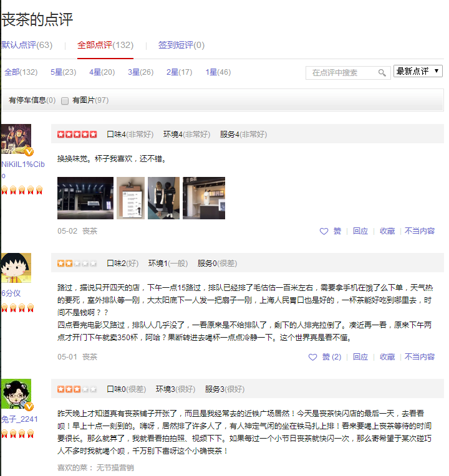Click heart like icon on 6分仪 review
This screenshot has width=449, height=476.
point(312,357)
